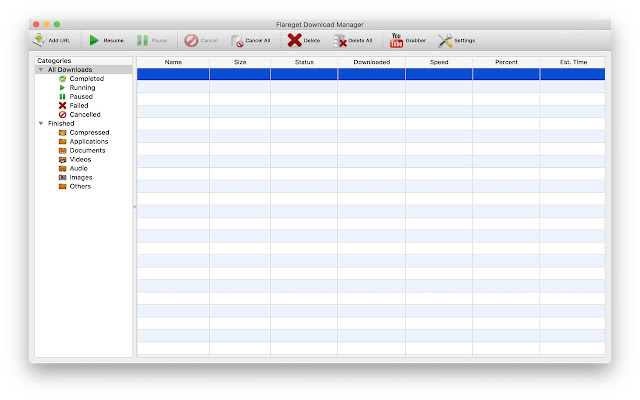Select the Paused text in sidebar
Viewport: 640px width, 400px height.
pyautogui.click(x=81, y=96)
